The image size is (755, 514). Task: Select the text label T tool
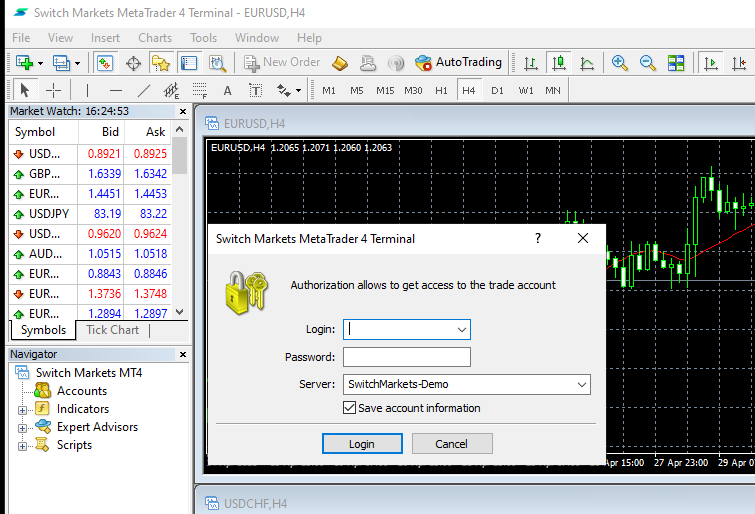pyautogui.click(x=255, y=90)
